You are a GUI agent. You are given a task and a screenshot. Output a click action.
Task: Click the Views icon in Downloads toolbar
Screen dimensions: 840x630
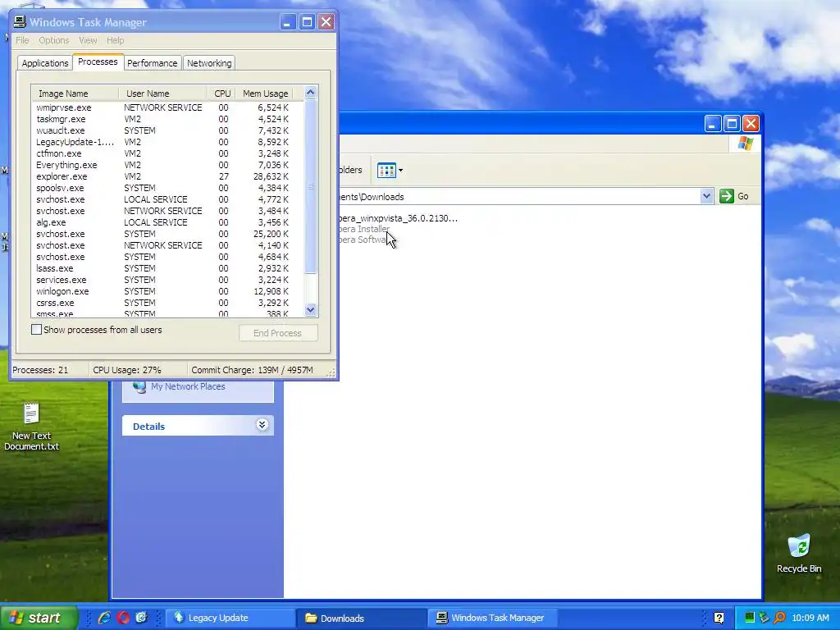386,171
